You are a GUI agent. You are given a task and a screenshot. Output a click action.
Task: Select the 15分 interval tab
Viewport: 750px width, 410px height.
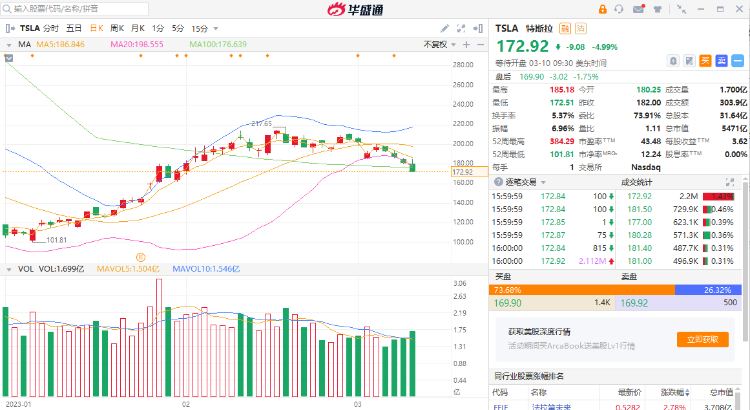199,29
